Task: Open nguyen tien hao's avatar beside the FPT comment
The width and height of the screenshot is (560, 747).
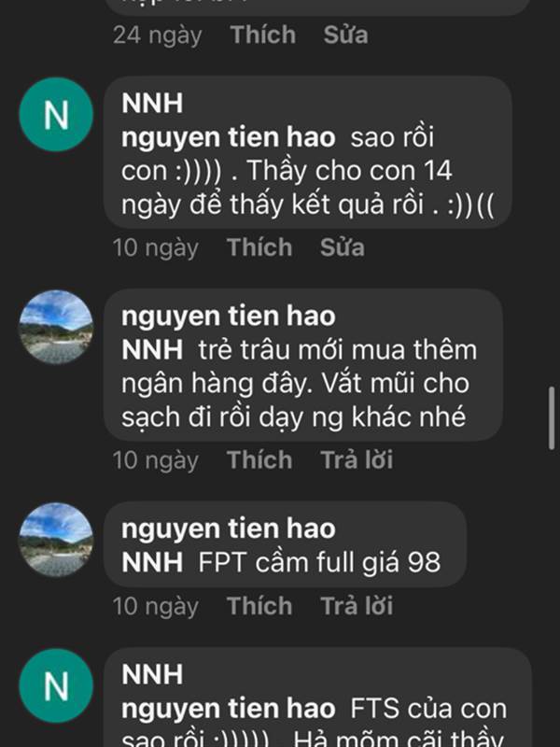Action: (x=56, y=540)
